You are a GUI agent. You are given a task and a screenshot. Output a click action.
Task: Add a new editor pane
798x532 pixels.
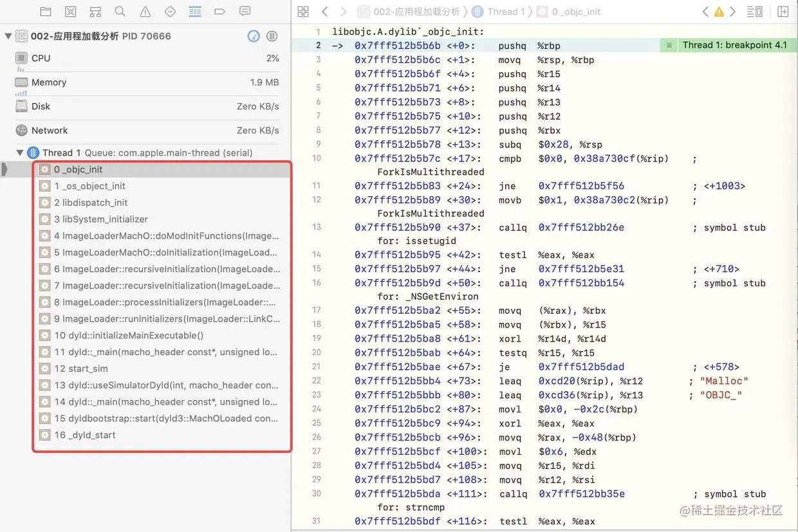[x=783, y=12]
